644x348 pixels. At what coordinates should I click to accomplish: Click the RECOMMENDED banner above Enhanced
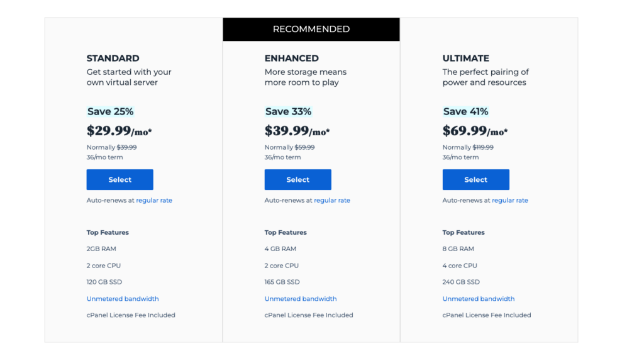coord(311,29)
